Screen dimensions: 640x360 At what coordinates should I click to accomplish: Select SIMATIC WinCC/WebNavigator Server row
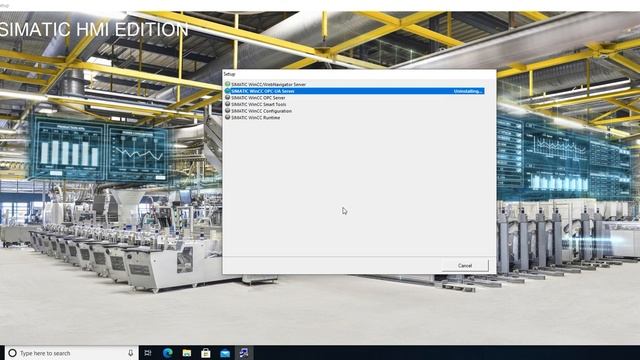click(354, 84)
